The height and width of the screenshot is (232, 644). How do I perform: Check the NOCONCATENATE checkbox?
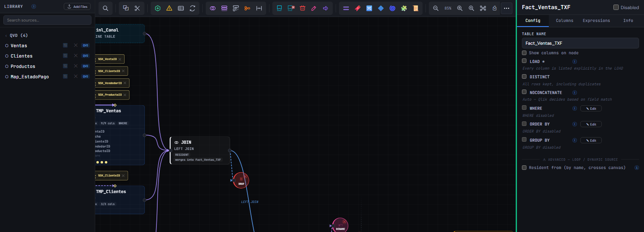[524, 92]
